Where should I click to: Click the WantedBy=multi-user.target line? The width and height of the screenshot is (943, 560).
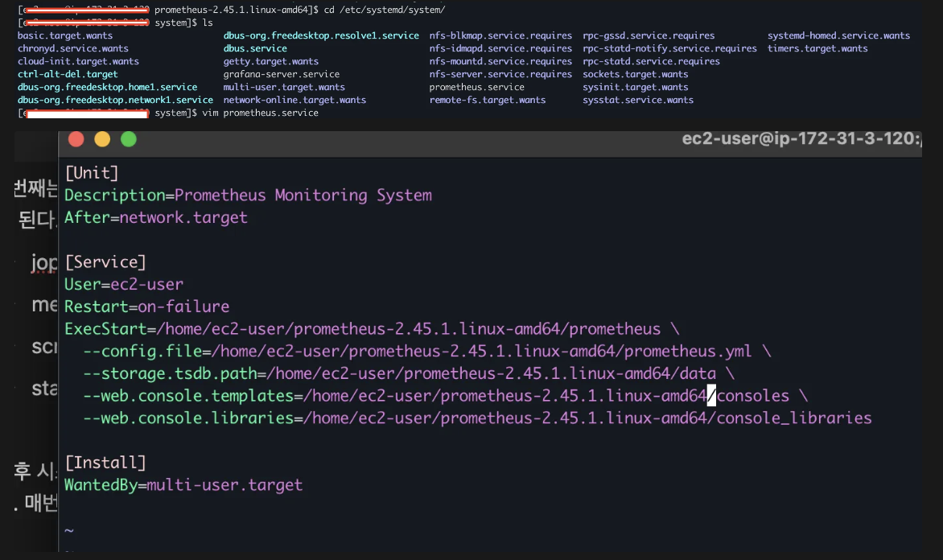tap(183, 485)
